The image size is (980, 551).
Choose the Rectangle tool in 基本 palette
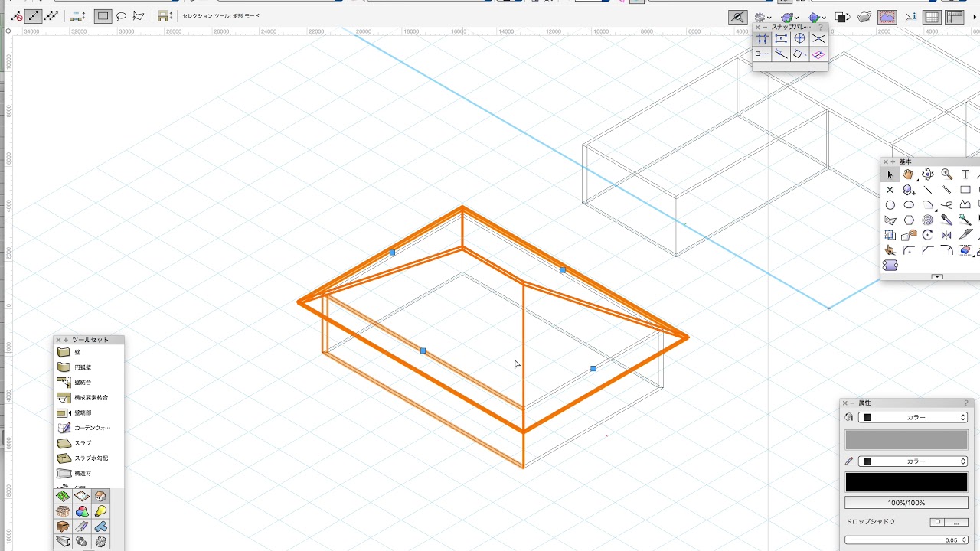(x=965, y=190)
